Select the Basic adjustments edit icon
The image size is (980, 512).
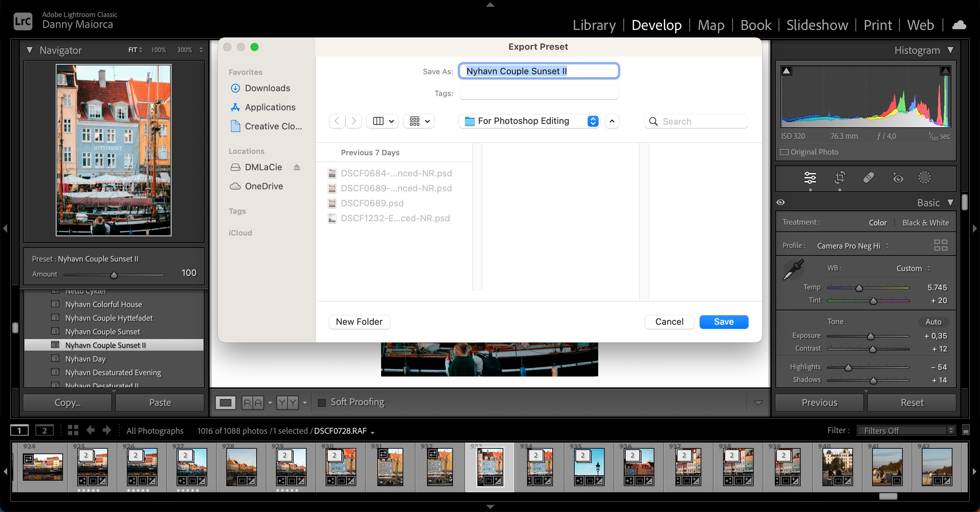(810, 178)
